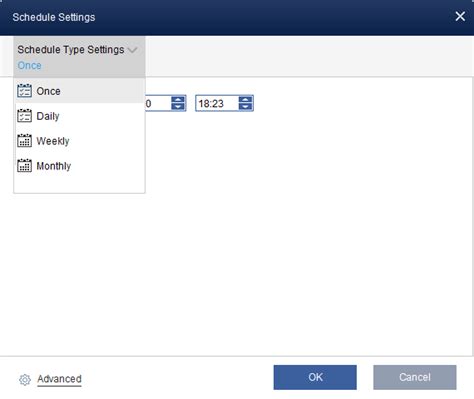Confirm schedule with OK button
This screenshot has width=474, height=399.
(x=315, y=377)
